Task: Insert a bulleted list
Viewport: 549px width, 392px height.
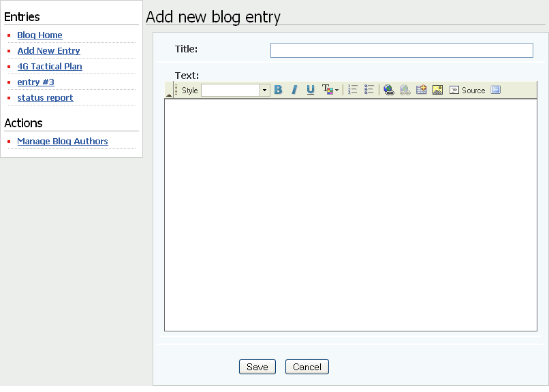Action: [368, 89]
